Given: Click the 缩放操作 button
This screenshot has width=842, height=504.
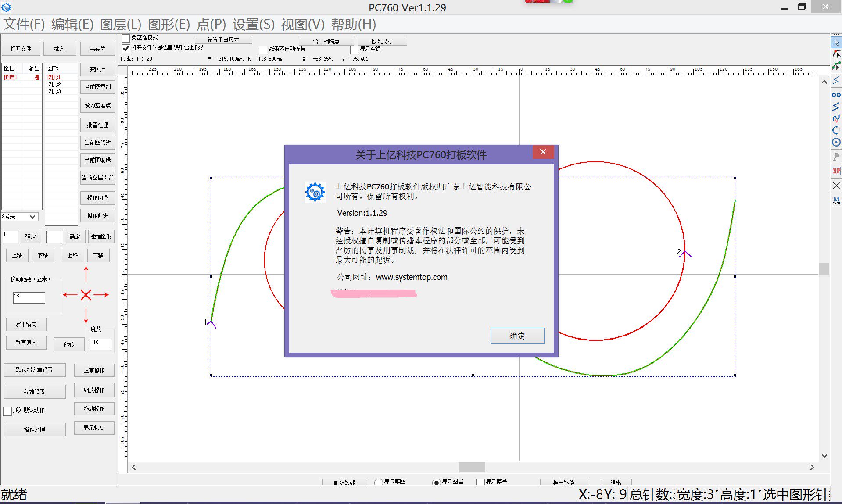Looking at the screenshot, I should pyautogui.click(x=94, y=390).
